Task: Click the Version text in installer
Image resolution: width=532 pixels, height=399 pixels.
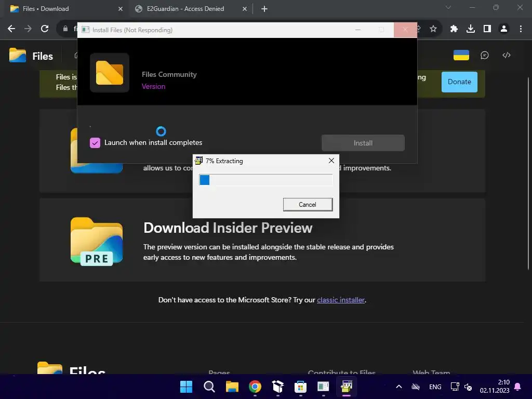Action: pos(153,87)
